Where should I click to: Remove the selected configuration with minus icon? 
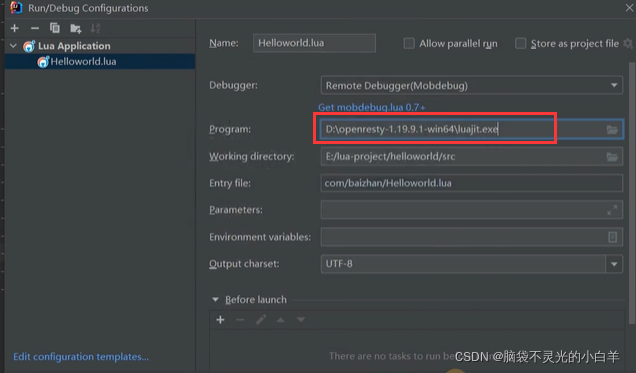[x=35, y=28]
